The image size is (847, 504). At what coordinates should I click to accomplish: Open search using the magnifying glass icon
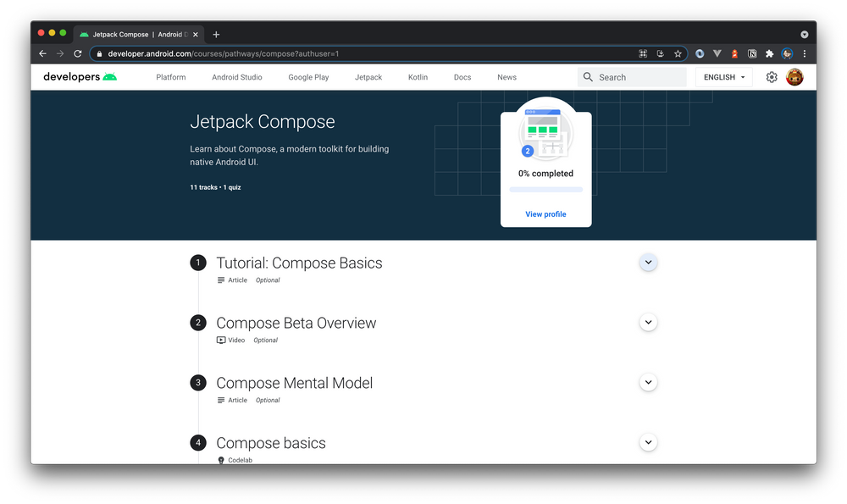(x=588, y=77)
